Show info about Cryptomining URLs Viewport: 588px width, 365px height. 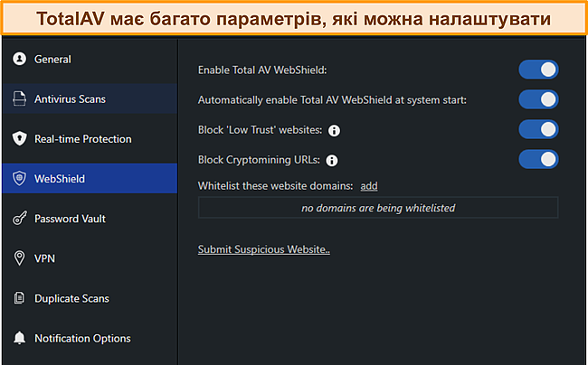click(x=332, y=161)
